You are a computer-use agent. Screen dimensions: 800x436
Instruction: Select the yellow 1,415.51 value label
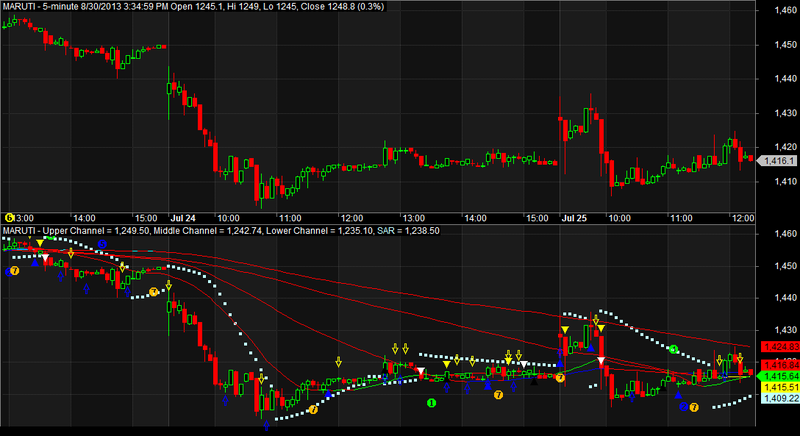click(780, 388)
